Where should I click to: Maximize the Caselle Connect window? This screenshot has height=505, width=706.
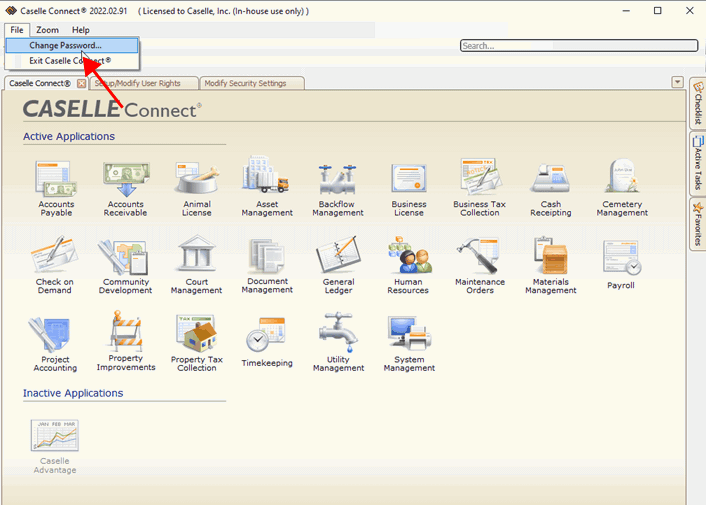point(658,11)
